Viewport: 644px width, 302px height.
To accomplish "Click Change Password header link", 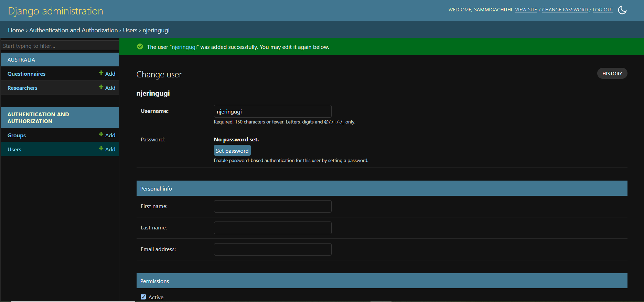I will click(565, 10).
